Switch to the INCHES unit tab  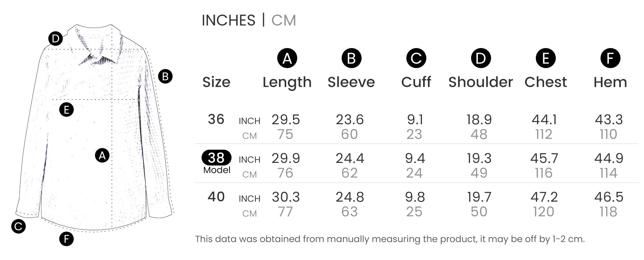(x=228, y=20)
